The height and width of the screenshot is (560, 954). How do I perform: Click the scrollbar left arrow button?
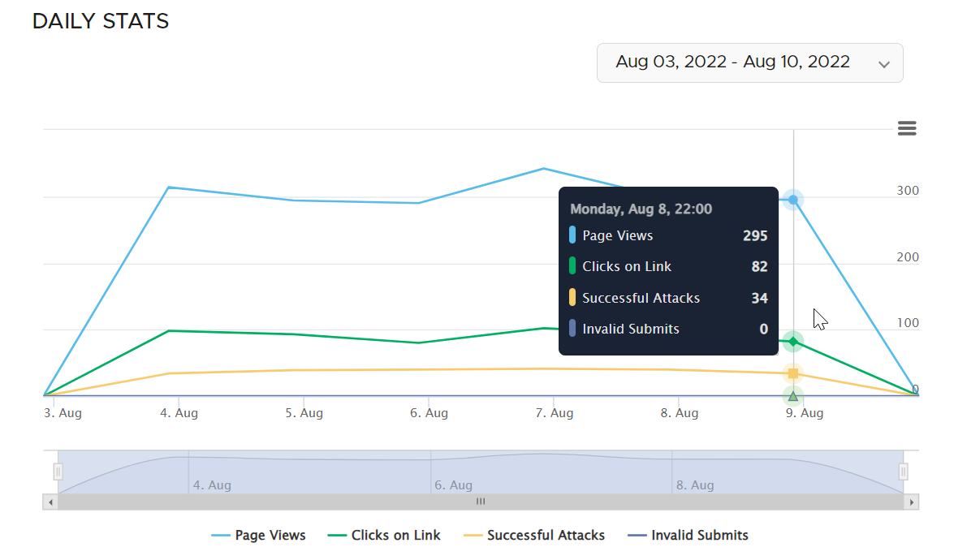50,502
